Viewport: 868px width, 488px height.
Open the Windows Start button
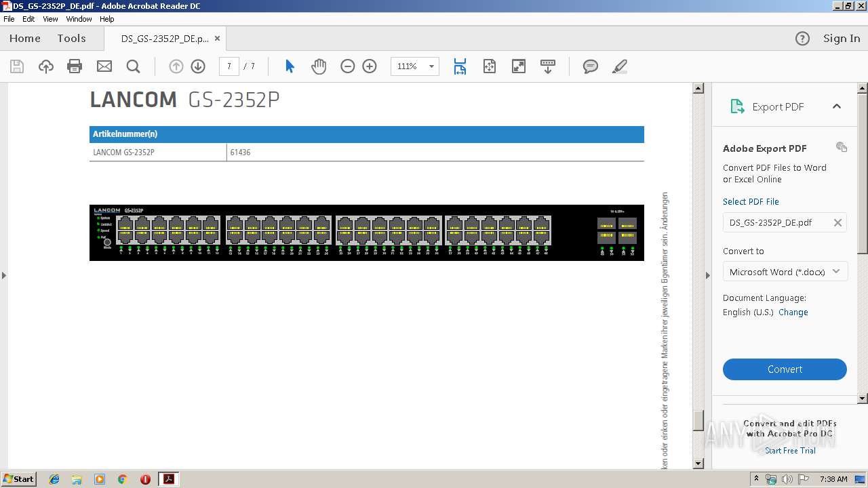[18, 479]
